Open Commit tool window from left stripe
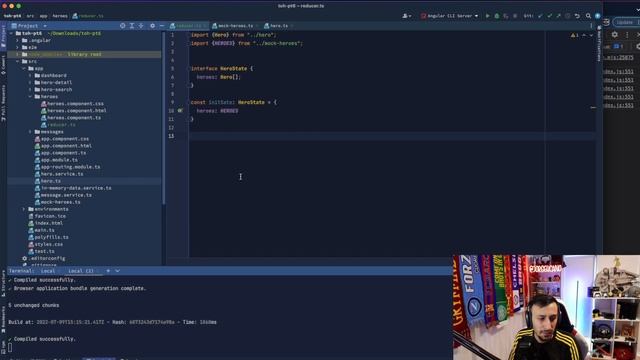Viewport: 640px width, 360px height. pos(3,65)
